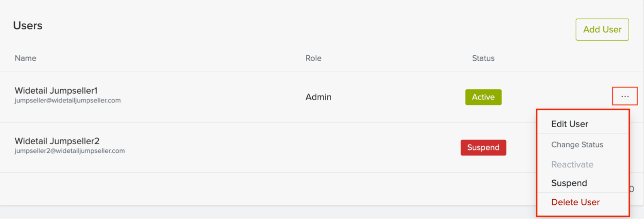Image resolution: width=644 pixels, height=219 pixels.
Task: Click the Add User button
Action: [602, 29]
